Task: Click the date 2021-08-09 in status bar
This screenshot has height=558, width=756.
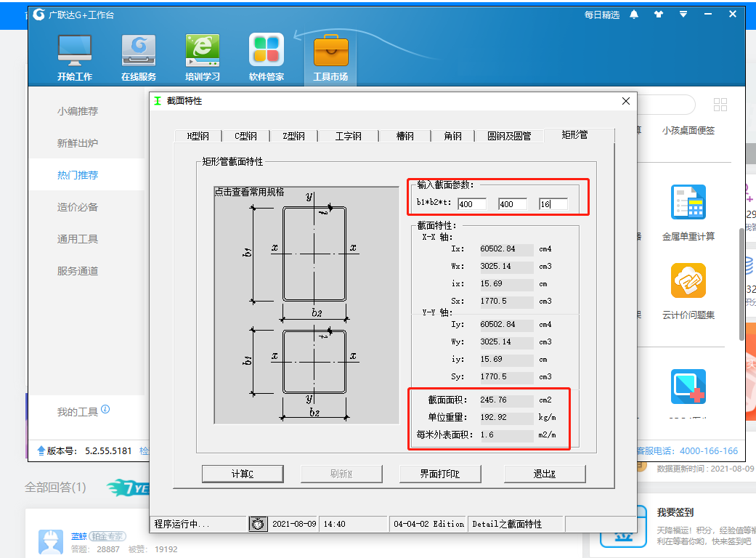Action: [294, 524]
